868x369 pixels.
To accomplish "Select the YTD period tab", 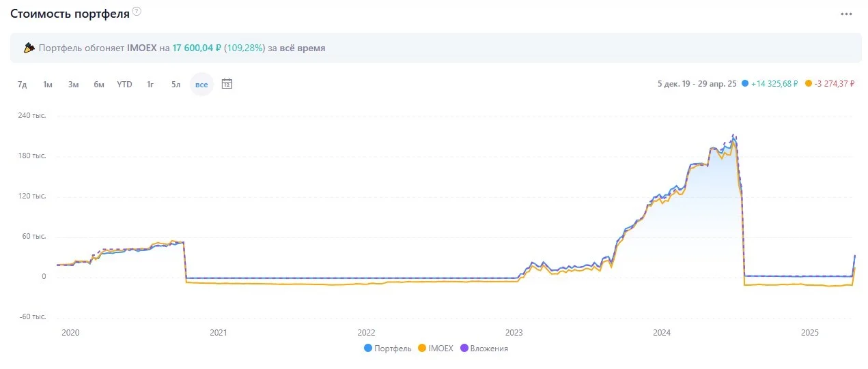I will [x=124, y=85].
